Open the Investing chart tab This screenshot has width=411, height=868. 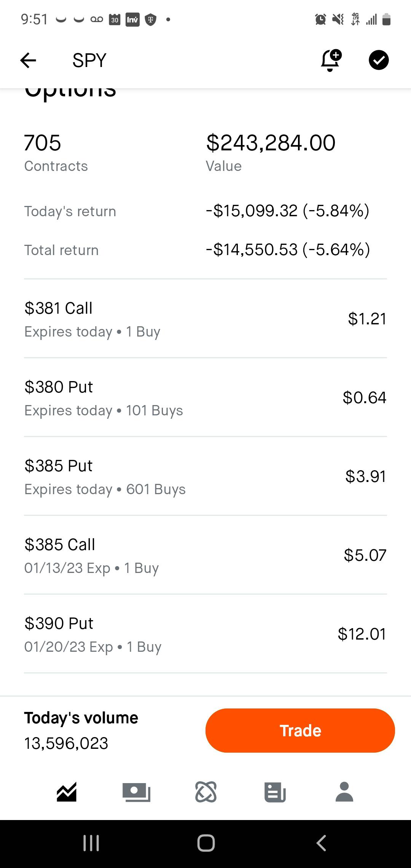[x=67, y=793]
